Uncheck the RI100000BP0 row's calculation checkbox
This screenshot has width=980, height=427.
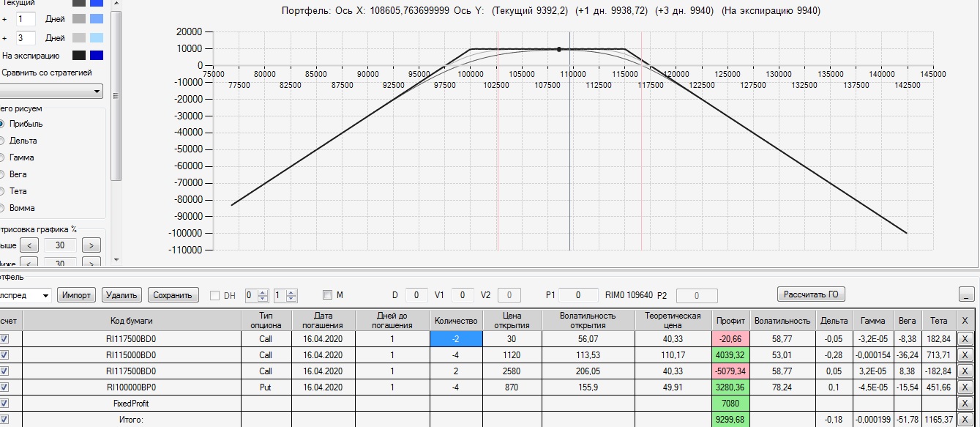tap(6, 387)
